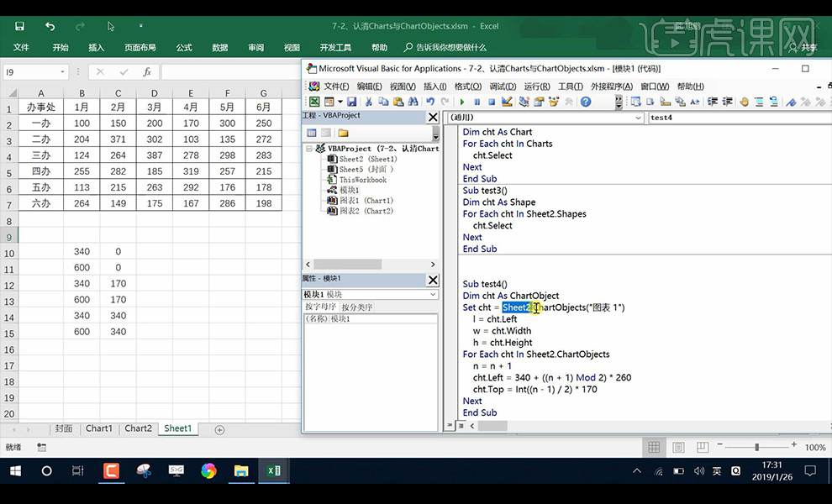Switch to Procedure View at code pane bottom
This screenshot has width=832, height=504.
coord(450,426)
